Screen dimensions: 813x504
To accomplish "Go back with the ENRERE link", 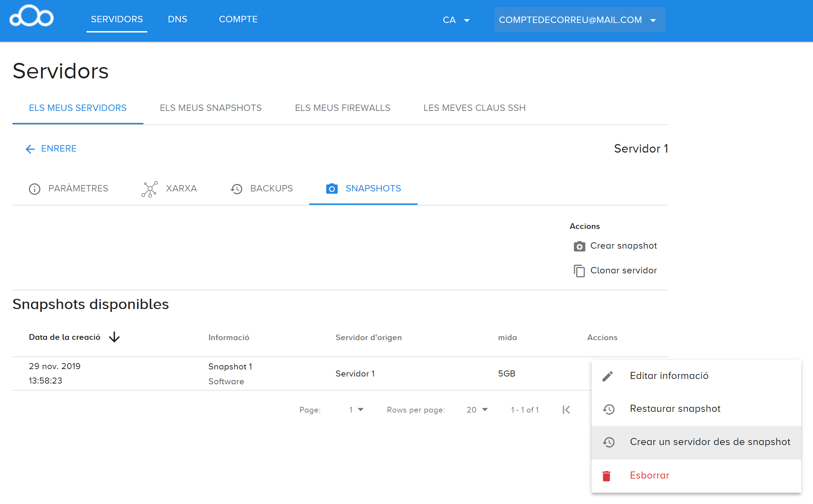I will [51, 149].
